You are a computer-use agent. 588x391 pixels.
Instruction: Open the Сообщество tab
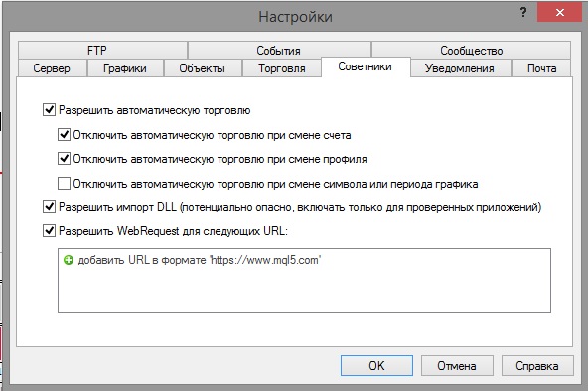pyautogui.click(x=471, y=51)
